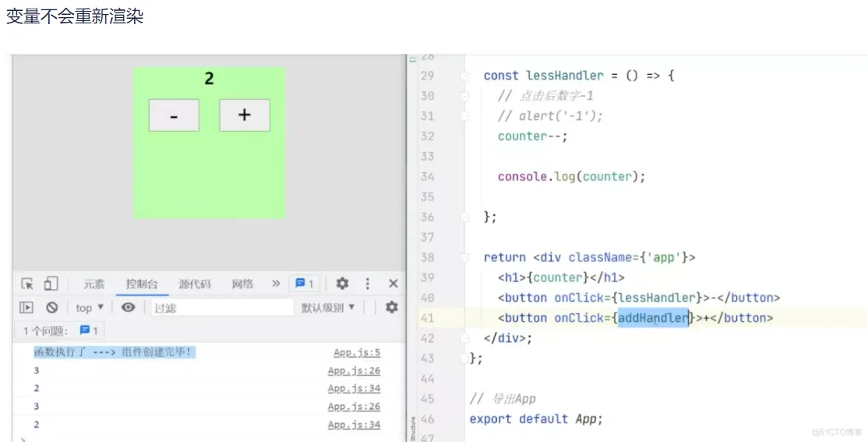
Task: Click the counter-- statement
Action: pyautogui.click(x=532, y=136)
